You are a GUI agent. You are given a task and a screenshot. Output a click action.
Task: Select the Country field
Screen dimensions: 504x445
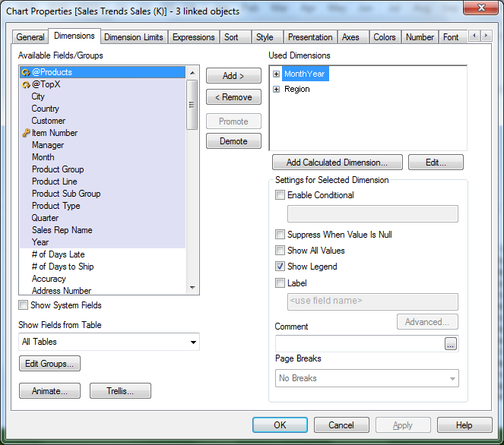103,109
